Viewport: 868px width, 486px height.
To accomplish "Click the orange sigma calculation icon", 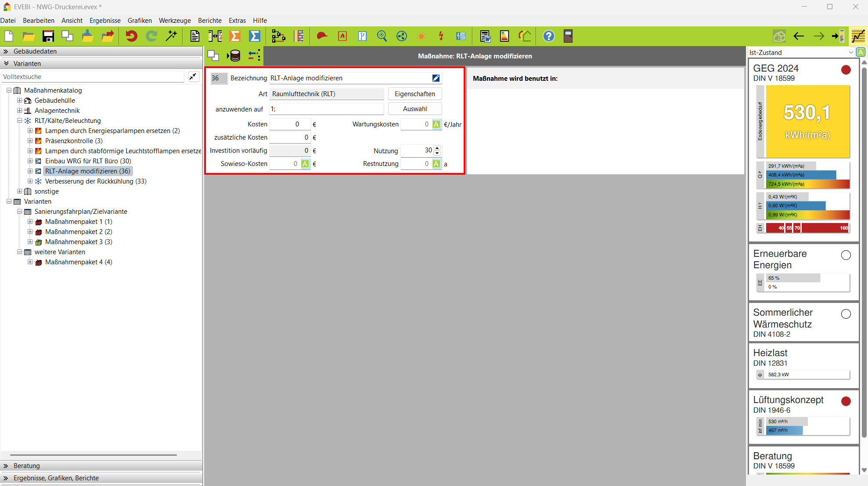I will [235, 36].
